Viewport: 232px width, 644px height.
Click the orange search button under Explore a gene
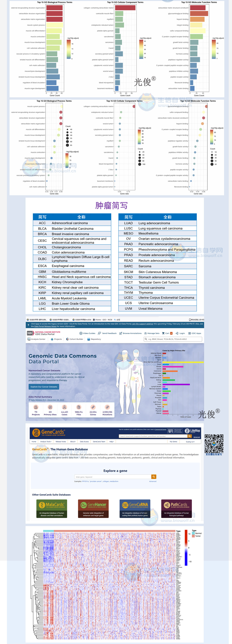(154, 477)
